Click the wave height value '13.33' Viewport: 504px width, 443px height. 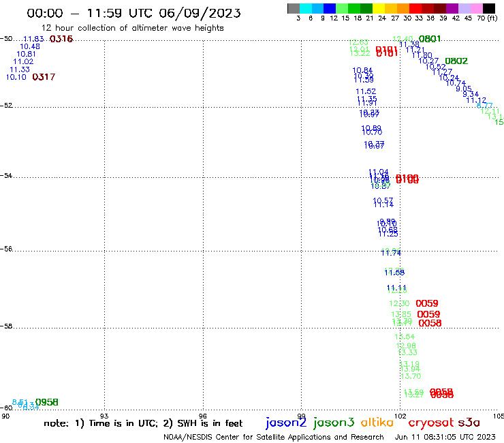pos(407,352)
